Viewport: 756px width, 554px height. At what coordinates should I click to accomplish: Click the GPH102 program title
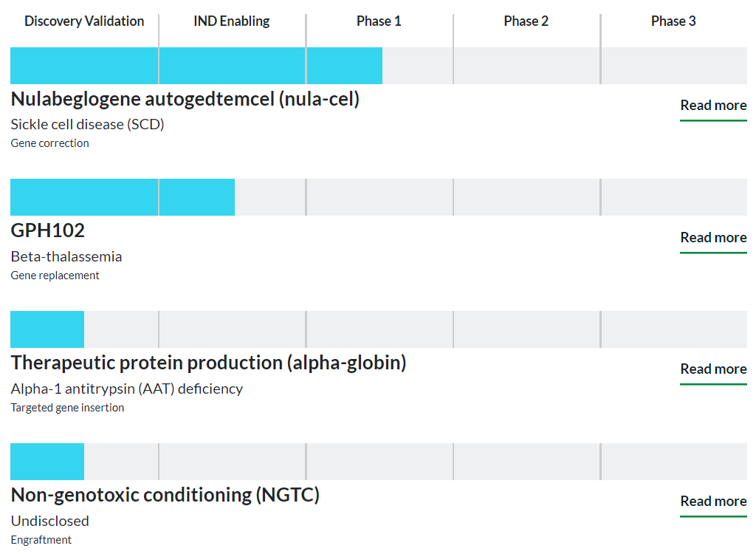coord(48,230)
